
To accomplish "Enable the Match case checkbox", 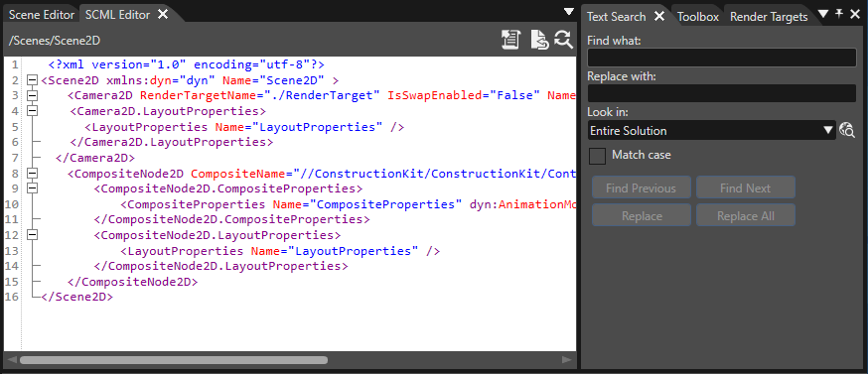I will pyautogui.click(x=597, y=156).
